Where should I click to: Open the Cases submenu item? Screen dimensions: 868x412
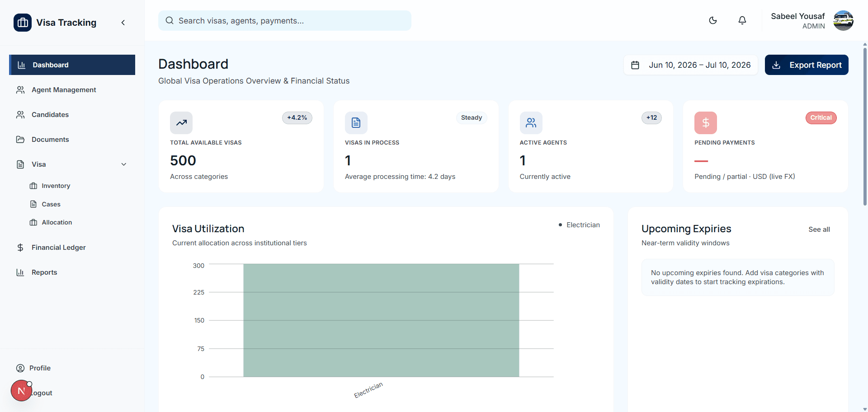click(x=51, y=204)
